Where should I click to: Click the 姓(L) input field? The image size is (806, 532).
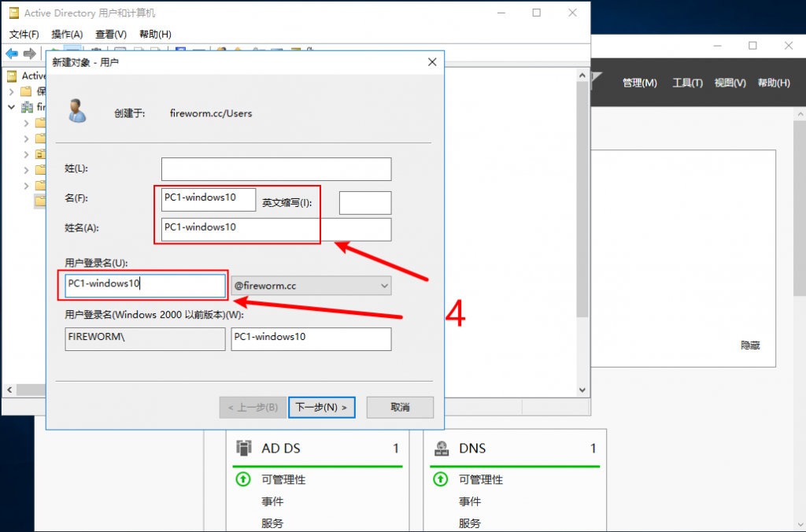(275, 169)
